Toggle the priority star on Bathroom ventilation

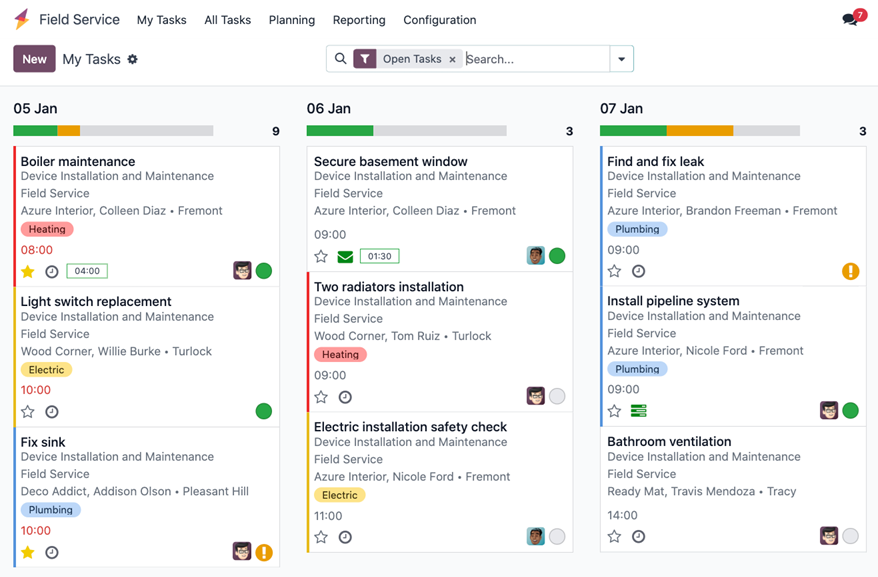coord(614,537)
